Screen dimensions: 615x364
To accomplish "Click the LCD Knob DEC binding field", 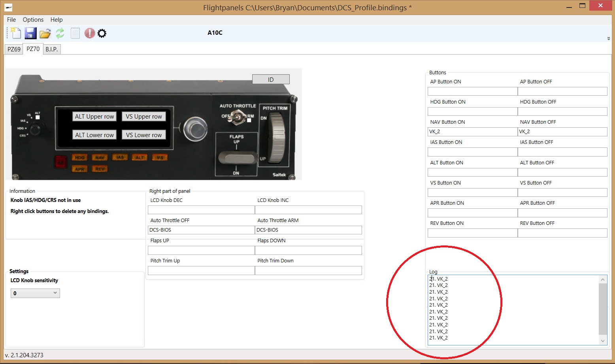I will click(201, 210).
